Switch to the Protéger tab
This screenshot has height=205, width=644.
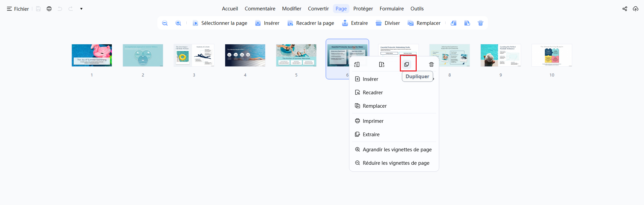[363, 9]
